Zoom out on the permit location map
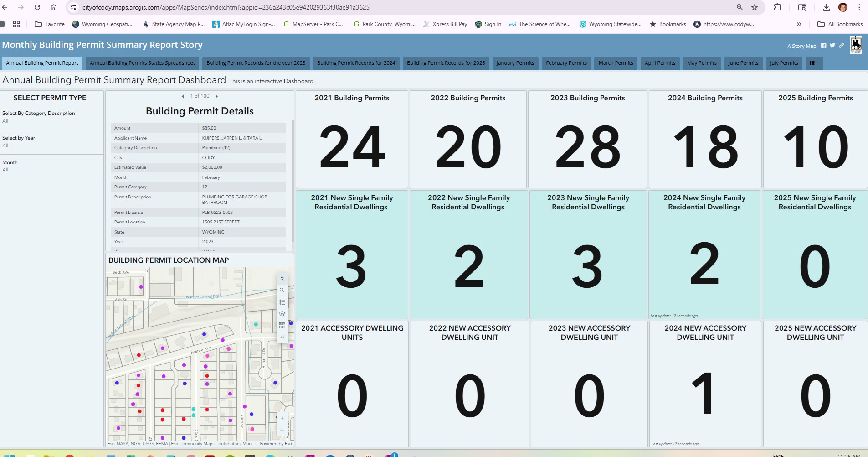Screen dimensions: 868x457 [x=282, y=430]
